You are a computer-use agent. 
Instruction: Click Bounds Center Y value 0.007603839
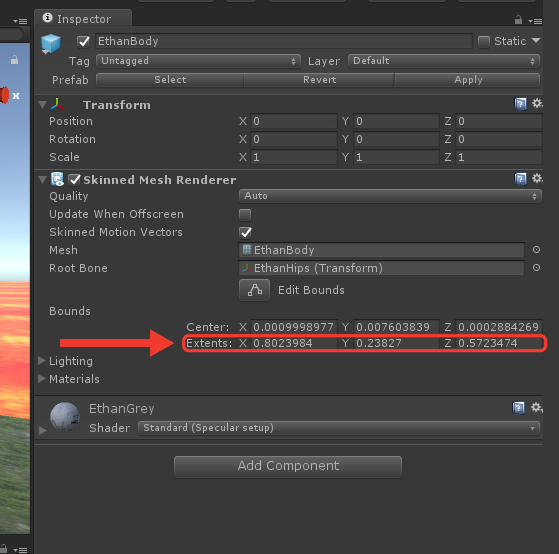click(x=396, y=327)
